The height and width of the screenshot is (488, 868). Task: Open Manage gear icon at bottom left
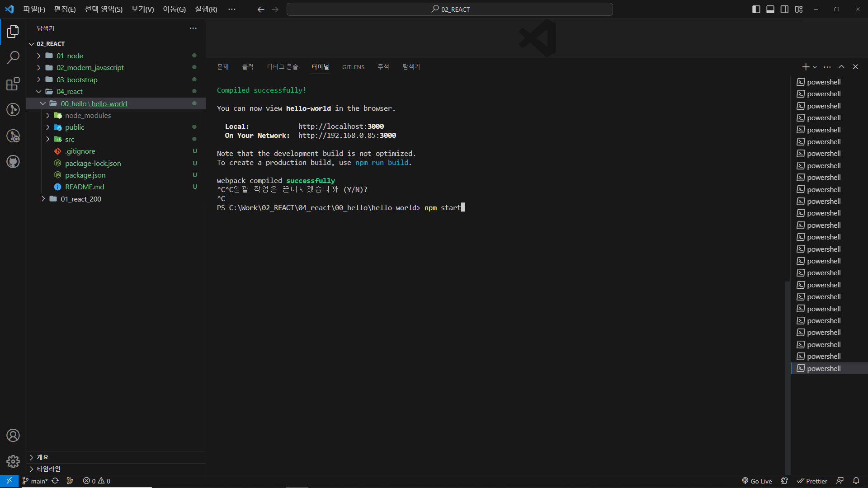tap(13, 461)
